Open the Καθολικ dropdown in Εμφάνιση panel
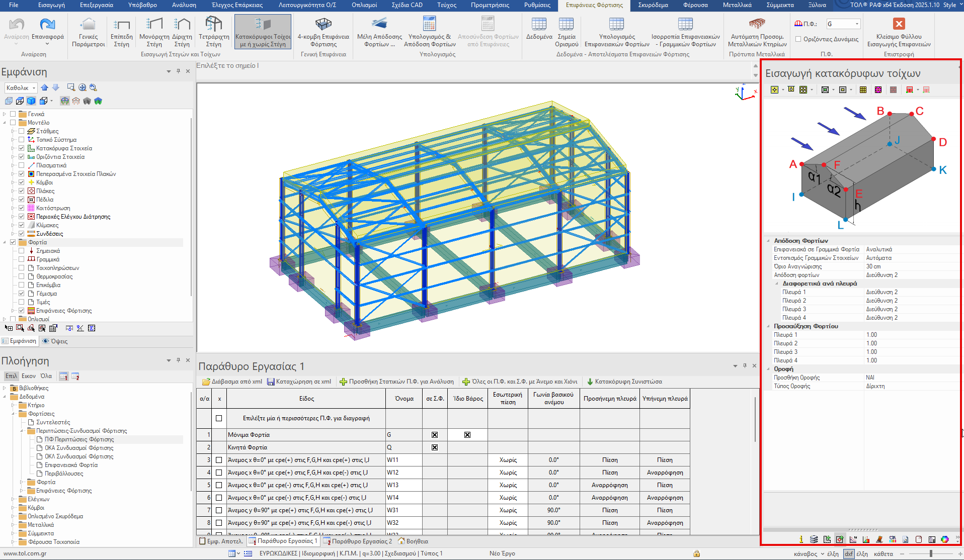964x560 pixels. 34,88
